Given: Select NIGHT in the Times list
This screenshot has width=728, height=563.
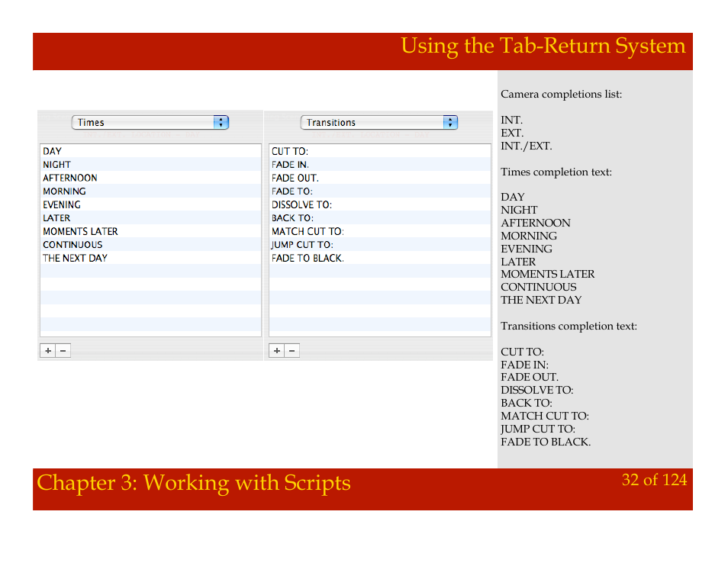Looking at the screenshot, I should coord(150,165).
